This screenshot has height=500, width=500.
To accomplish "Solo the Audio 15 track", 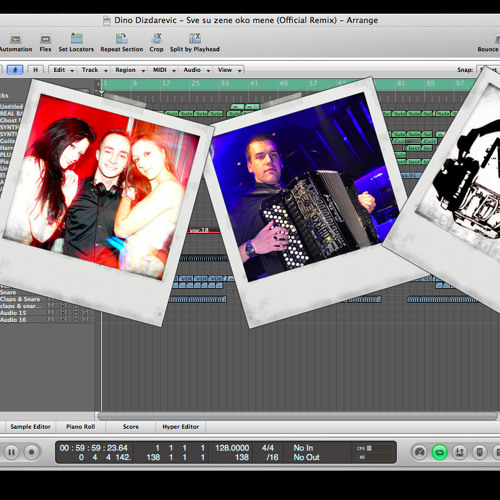I will click(86, 313).
